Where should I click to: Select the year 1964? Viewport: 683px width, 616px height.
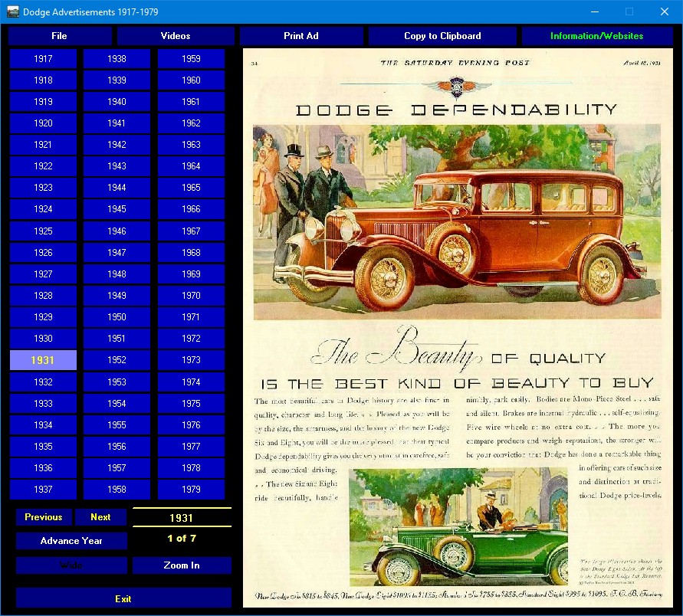tap(191, 166)
